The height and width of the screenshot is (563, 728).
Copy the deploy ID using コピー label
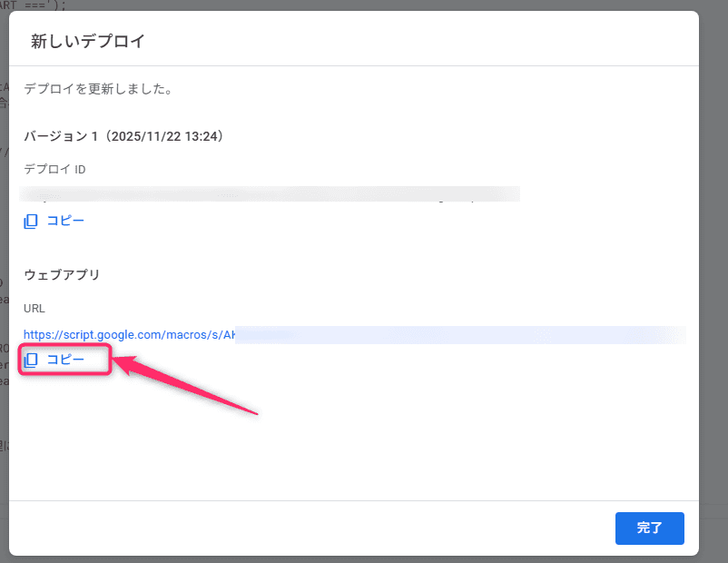(x=65, y=221)
